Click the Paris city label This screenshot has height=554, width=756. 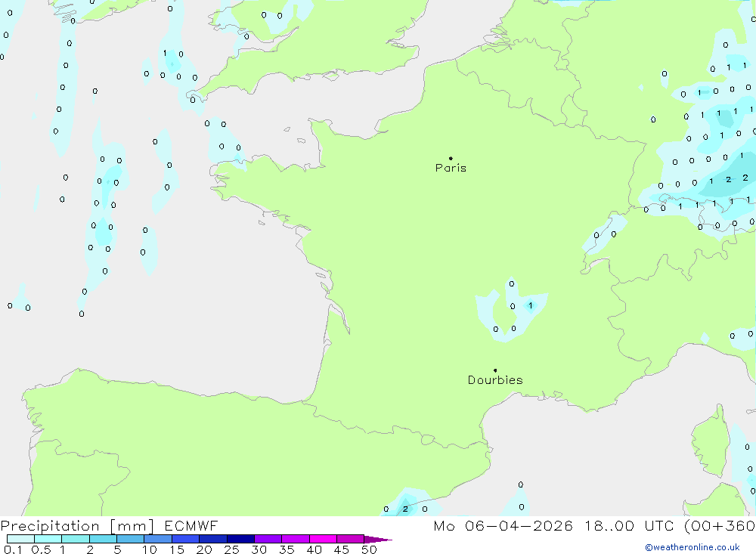pyautogui.click(x=451, y=168)
